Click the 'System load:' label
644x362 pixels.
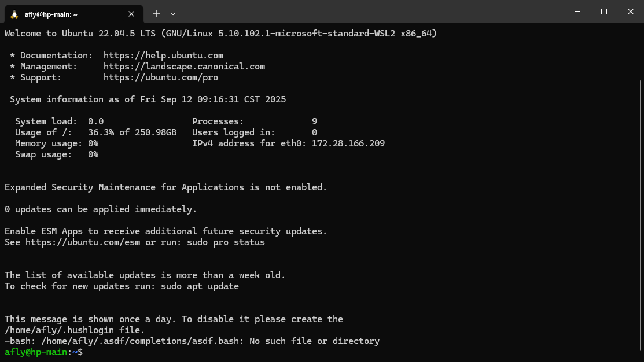[x=46, y=121]
